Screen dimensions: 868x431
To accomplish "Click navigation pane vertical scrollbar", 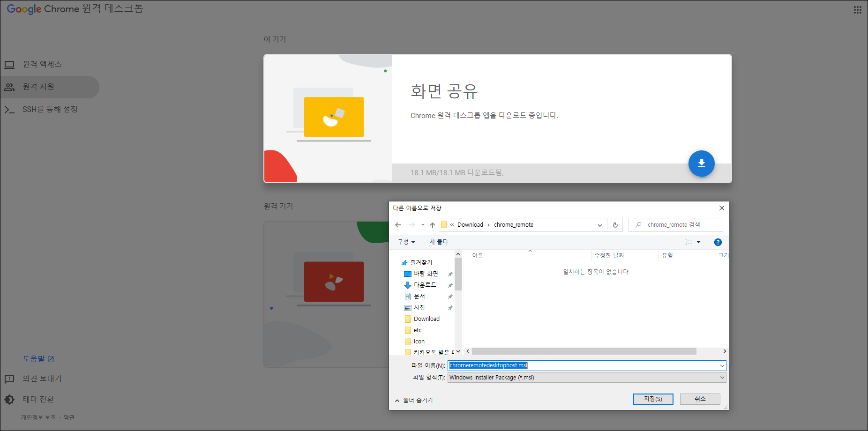I will [x=458, y=274].
